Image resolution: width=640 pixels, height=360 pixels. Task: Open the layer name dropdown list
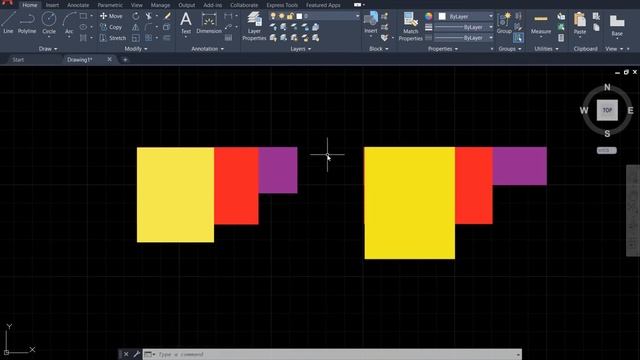tap(357, 16)
